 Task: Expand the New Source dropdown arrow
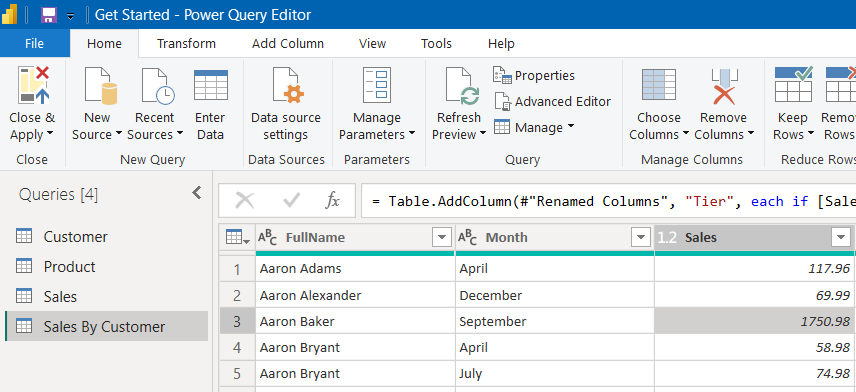pos(118,134)
